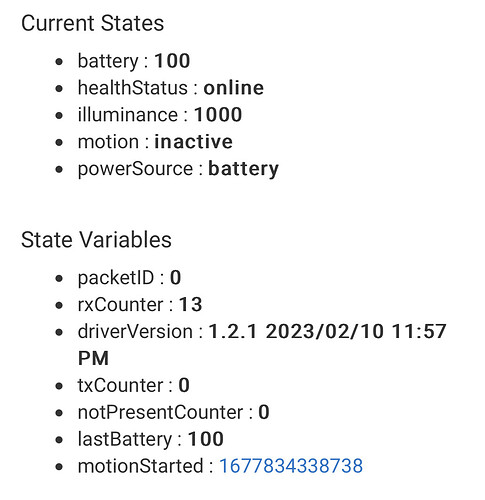The width and height of the screenshot is (485, 500).
Task: Select the powerSource battery value
Action: [243, 169]
